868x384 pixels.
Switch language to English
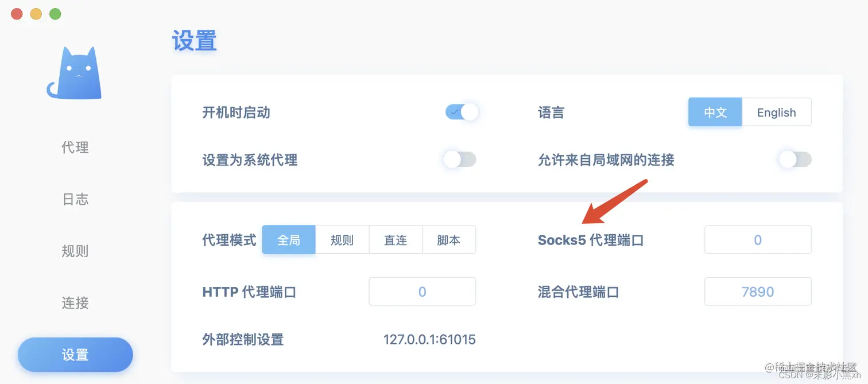(x=776, y=112)
